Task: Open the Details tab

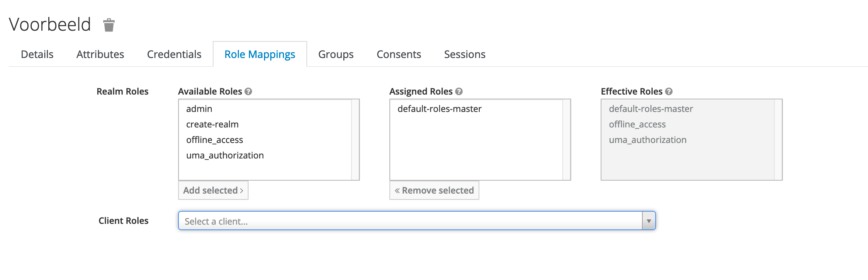Action: point(37,54)
